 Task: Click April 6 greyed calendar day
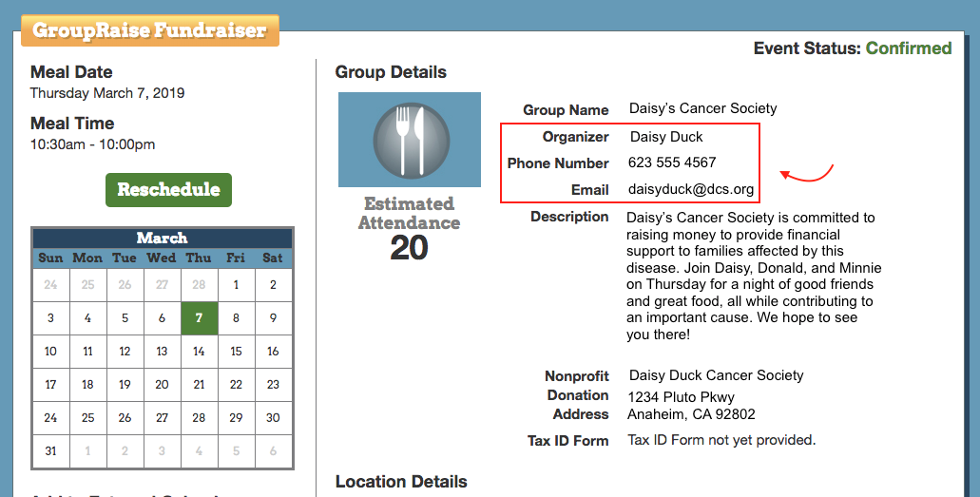coord(273,451)
